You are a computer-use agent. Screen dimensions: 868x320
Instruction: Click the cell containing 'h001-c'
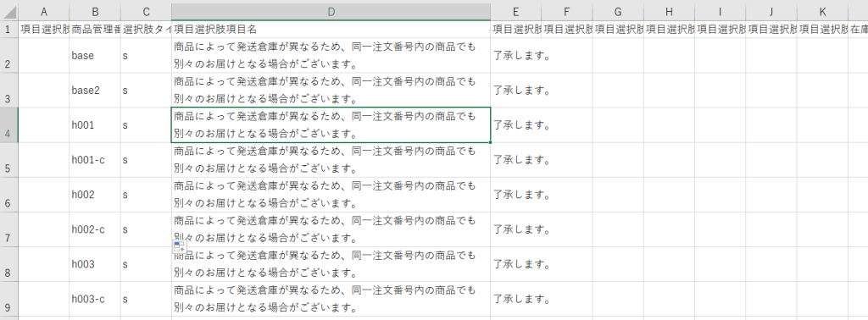[95, 160]
